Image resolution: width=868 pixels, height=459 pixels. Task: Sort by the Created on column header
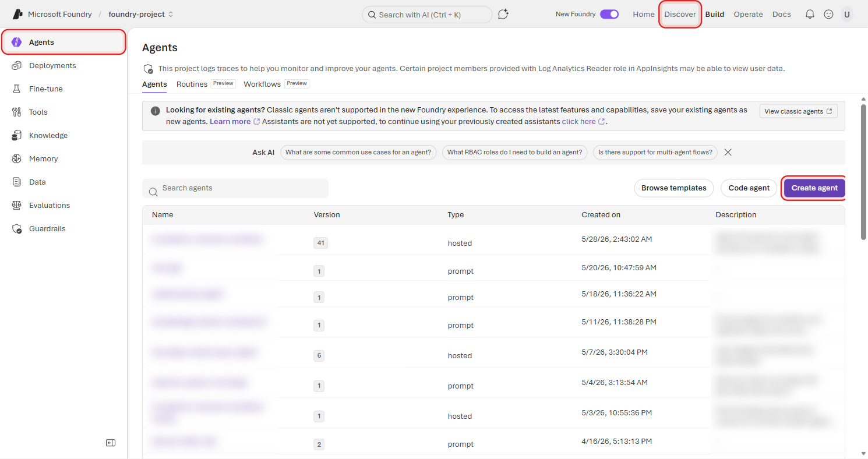point(601,214)
